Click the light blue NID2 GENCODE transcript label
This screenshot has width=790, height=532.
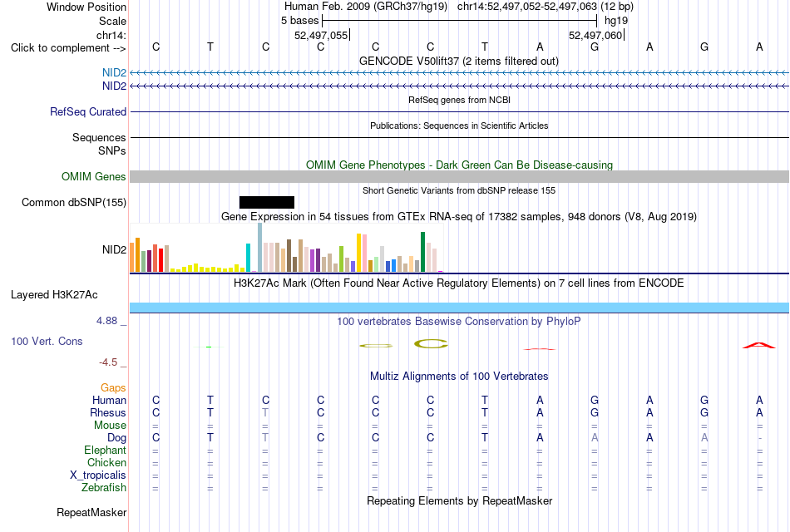115,72
